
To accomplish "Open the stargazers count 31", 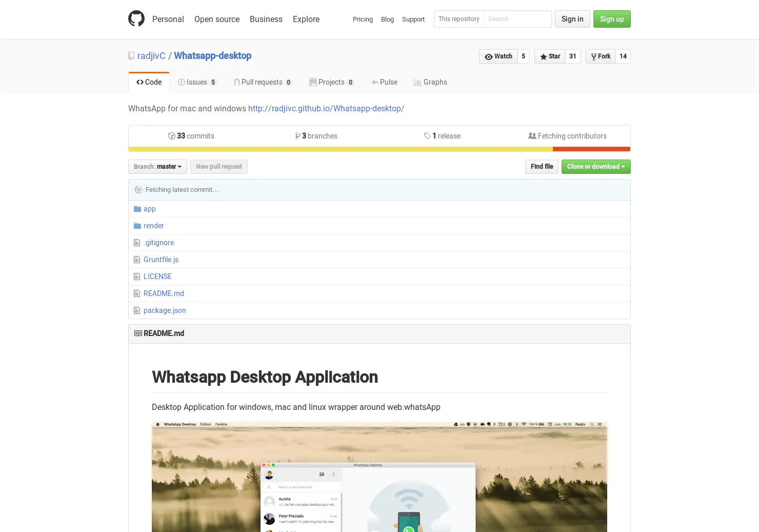I will (573, 56).
